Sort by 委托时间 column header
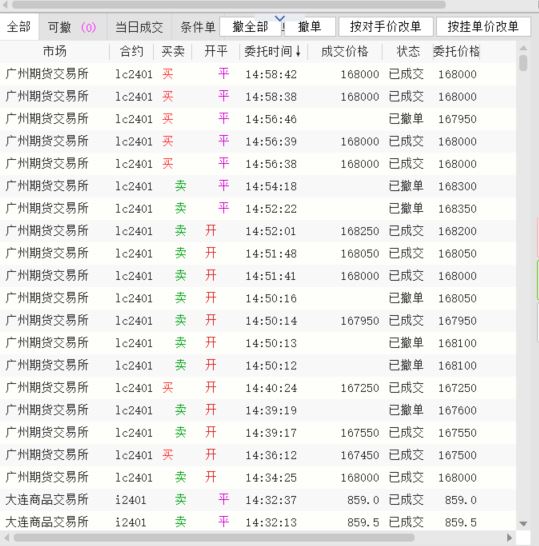This screenshot has height=546, width=539. pos(273,52)
